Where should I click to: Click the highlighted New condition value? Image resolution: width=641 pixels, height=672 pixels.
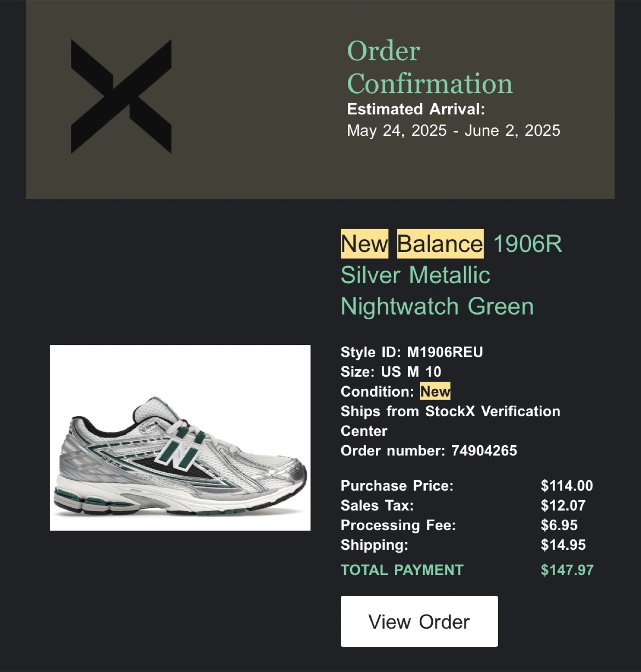[435, 391]
